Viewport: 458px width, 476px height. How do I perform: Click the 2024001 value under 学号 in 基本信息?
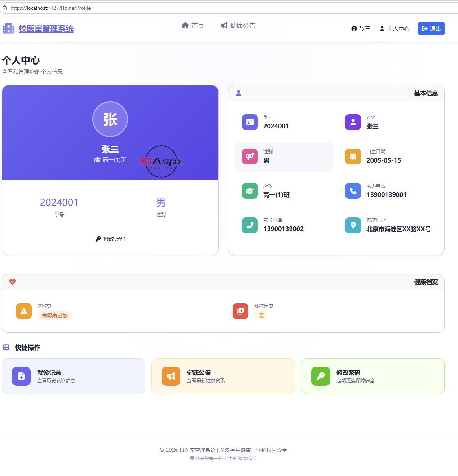[276, 126]
